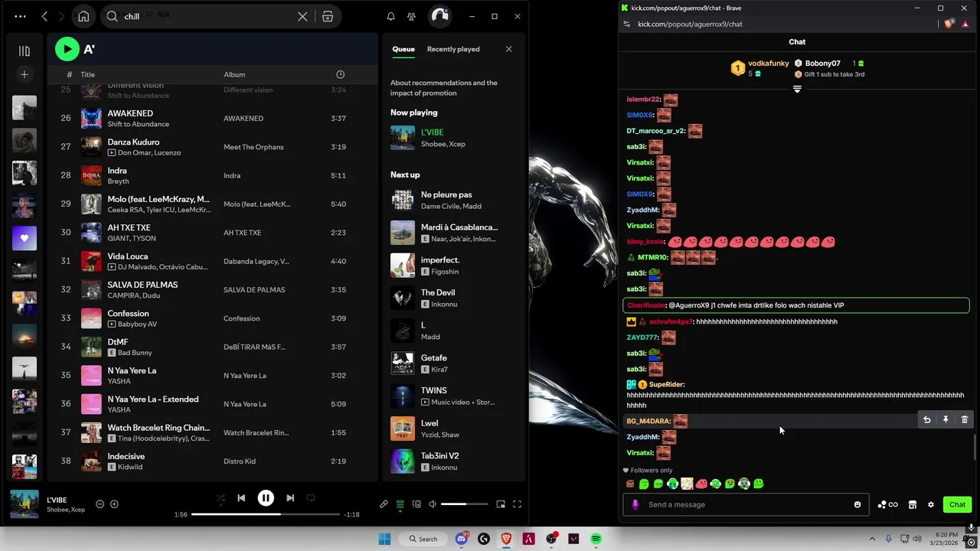Toggle repeat in Spotify player

click(311, 498)
